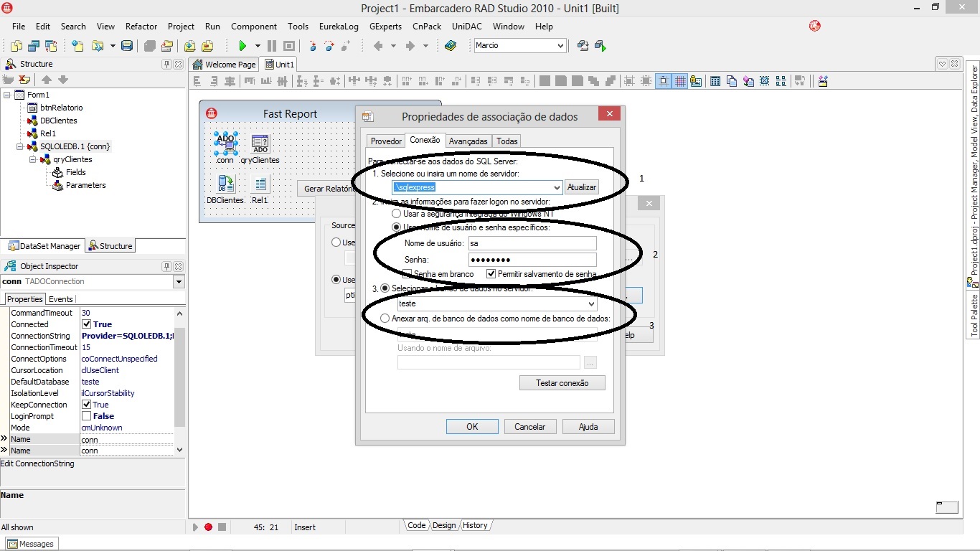Select the Align Left Edges icon
Viewport: 980px width, 551px height.
197,81
